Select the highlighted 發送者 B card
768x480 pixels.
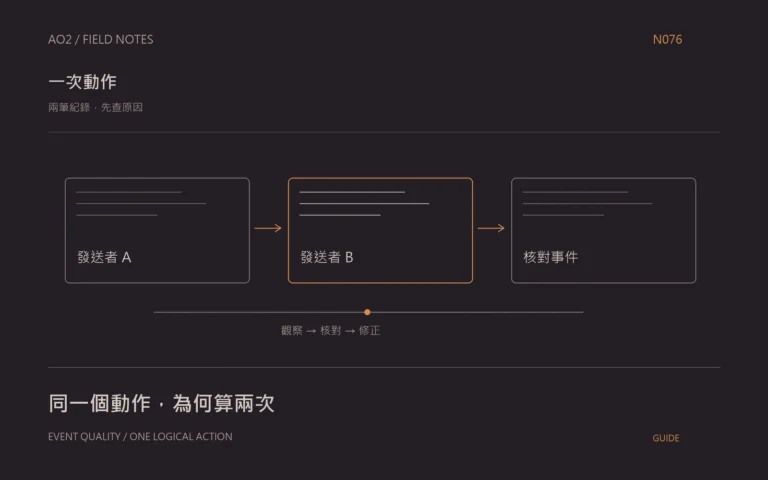coord(381,230)
